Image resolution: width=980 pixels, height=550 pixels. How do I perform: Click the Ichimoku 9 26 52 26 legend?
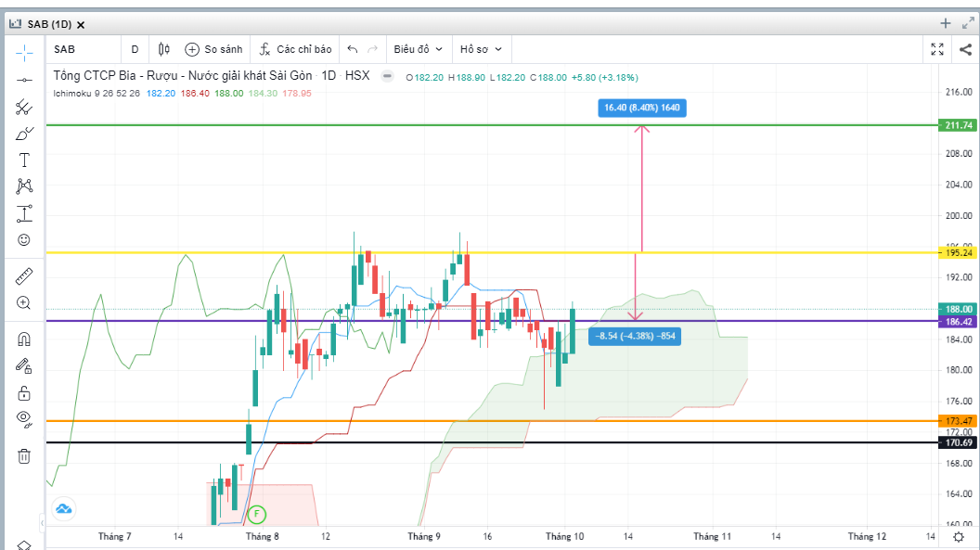(x=97, y=93)
